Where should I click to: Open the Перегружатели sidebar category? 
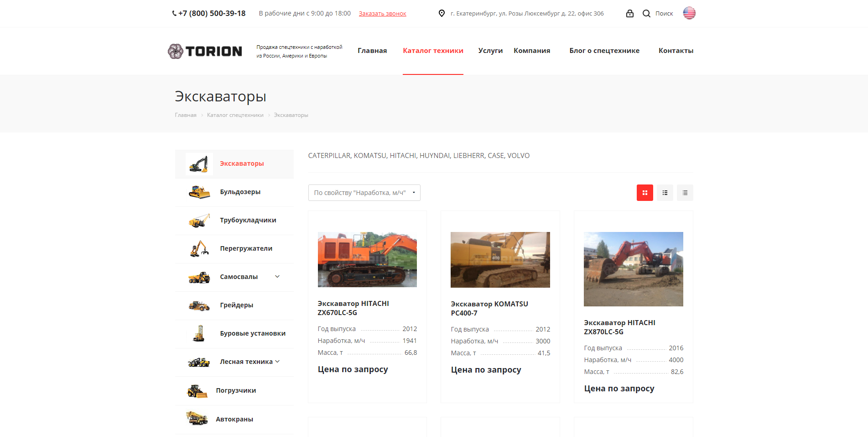[x=234, y=249]
